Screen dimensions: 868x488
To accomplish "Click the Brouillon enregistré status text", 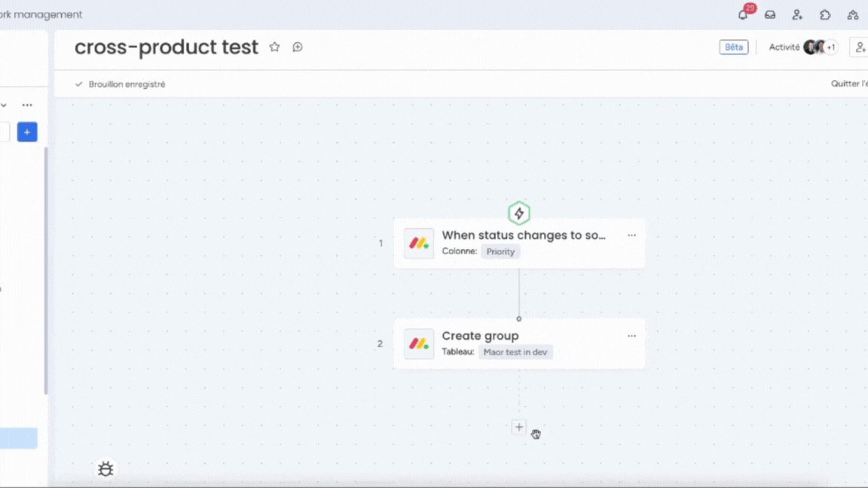I will (127, 84).
